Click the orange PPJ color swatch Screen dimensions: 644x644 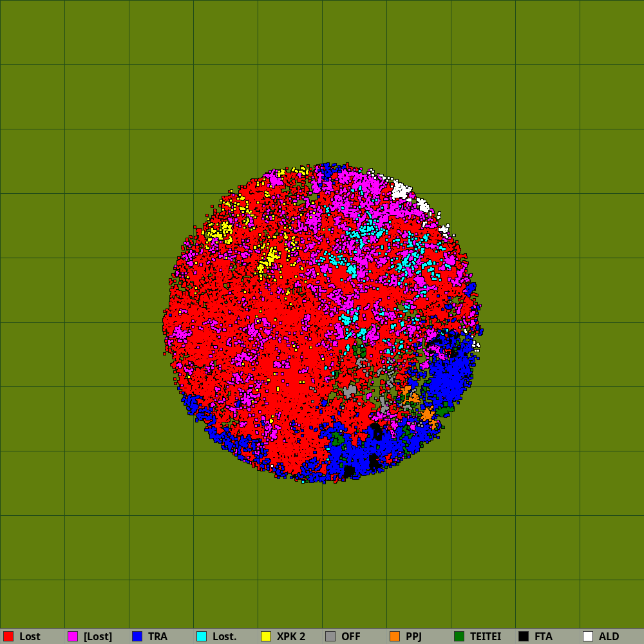tap(395, 636)
